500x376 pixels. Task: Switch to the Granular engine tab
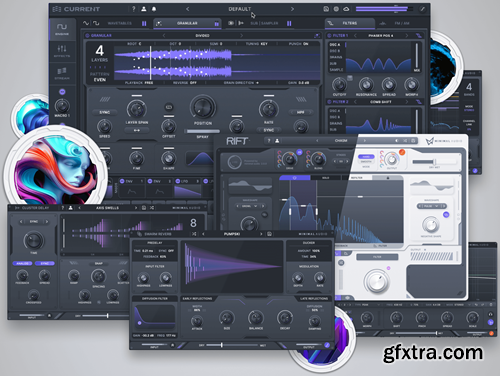(187, 23)
